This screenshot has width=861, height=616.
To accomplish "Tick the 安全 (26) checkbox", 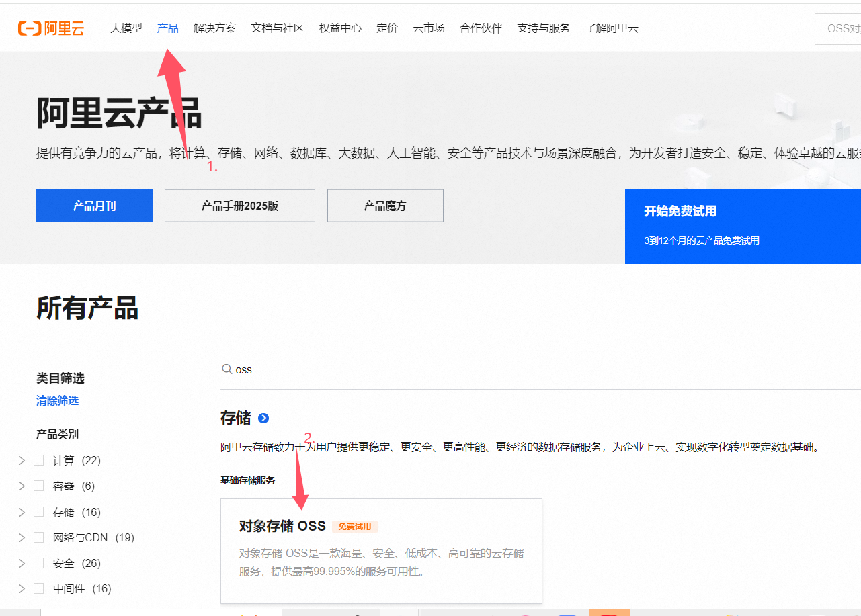I will pos(39,563).
